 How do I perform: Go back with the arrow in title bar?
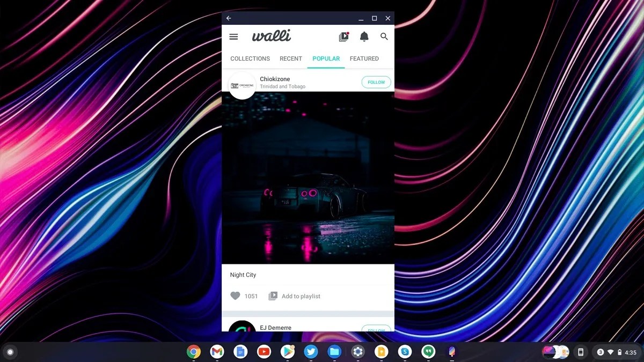229,18
